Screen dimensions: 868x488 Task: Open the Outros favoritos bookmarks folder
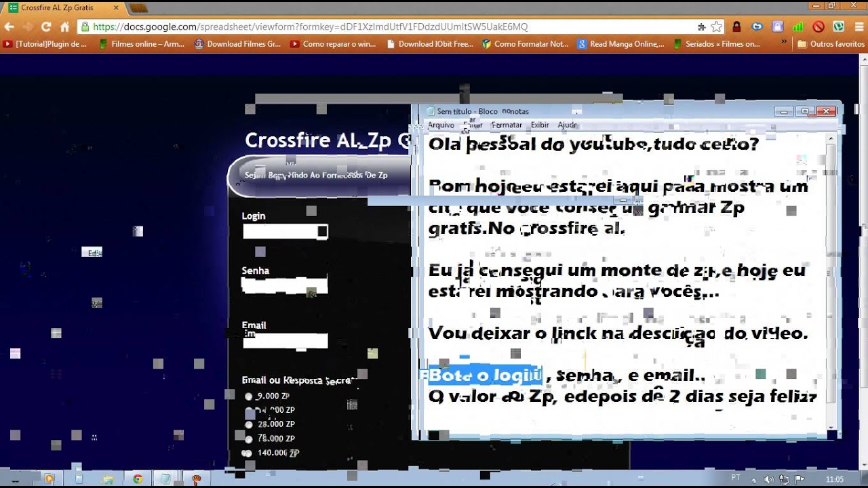coord(831,44)
